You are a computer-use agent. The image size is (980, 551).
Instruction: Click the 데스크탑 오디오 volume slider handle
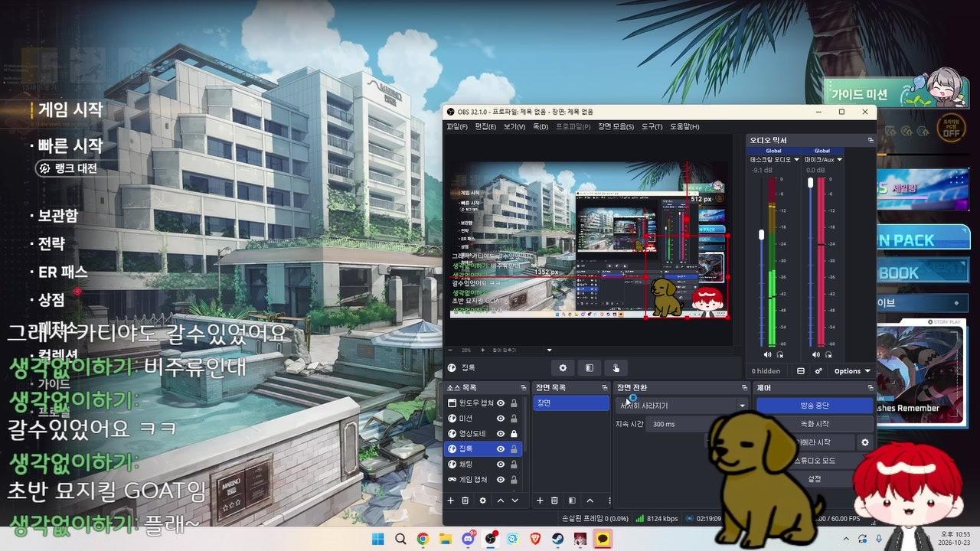pos(762,235)
